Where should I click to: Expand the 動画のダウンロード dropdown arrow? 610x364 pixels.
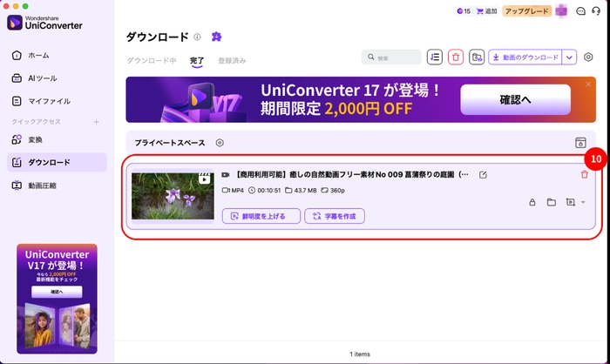[569, 57]
